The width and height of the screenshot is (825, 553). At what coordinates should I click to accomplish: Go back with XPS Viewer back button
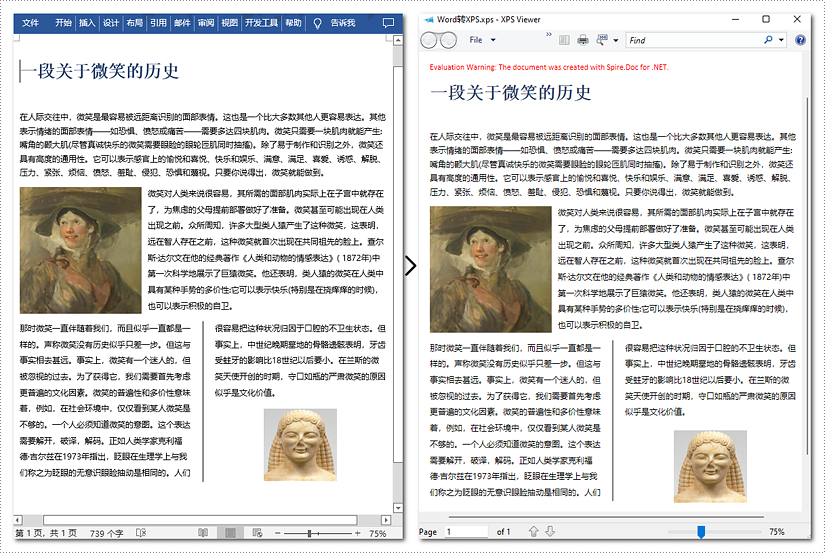(429, 40)
